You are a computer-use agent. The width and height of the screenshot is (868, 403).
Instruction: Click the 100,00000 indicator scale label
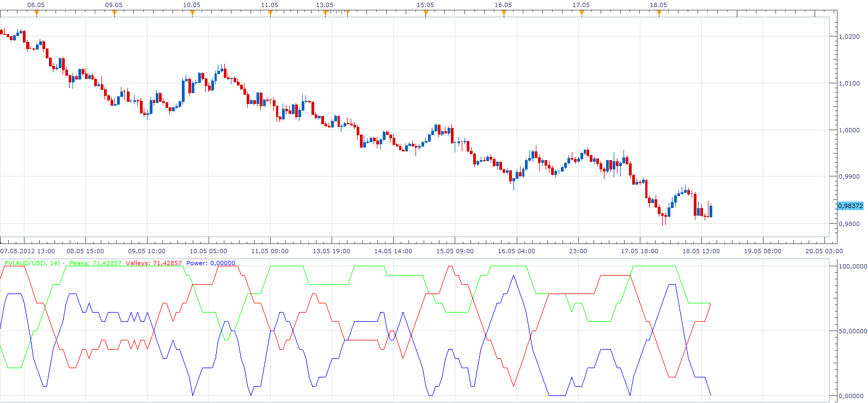853,266
